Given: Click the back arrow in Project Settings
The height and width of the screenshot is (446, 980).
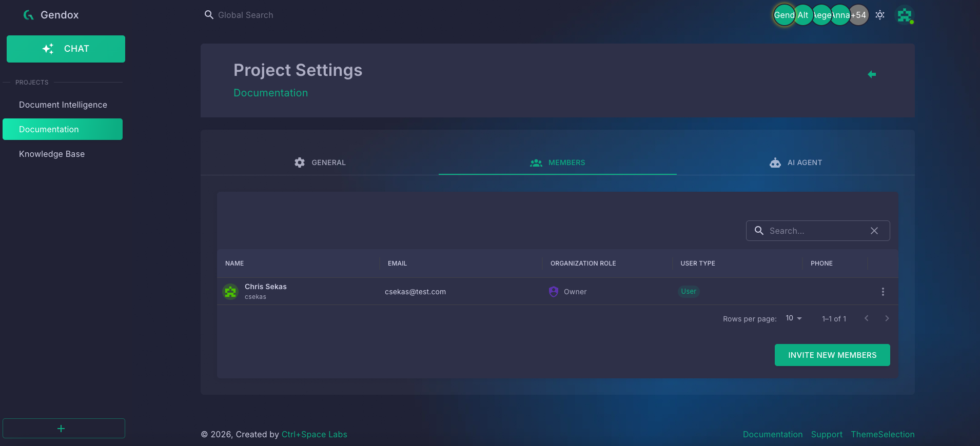Looking at the screenshot, I should click(x=872, y=74).
